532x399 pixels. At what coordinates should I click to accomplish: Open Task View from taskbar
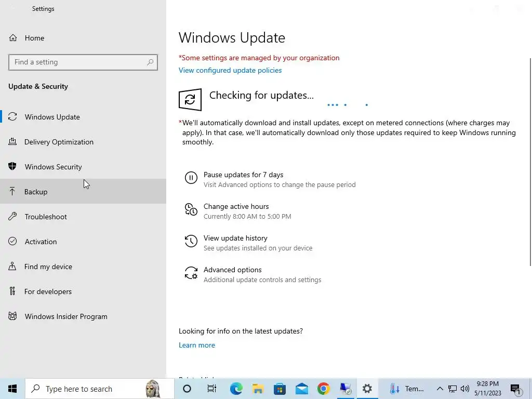tap(212, 389)
